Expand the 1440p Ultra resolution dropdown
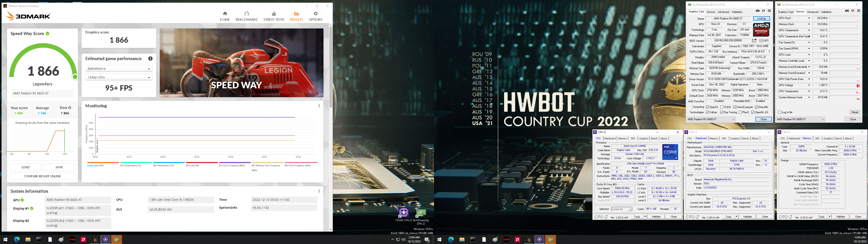Image resolution: width=868 pixels, height=244 pixels. tap(119, 77)
